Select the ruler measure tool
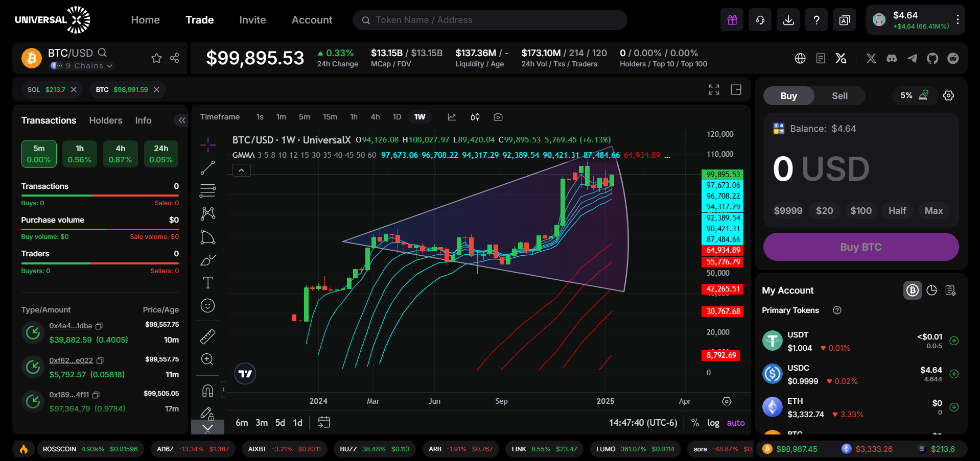 coord(208,336)
